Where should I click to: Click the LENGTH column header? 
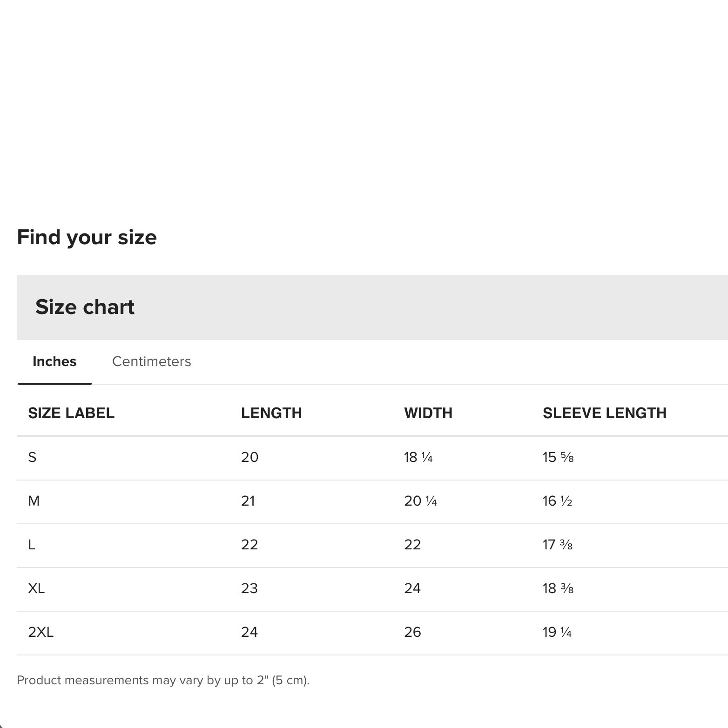coord(271,413)
